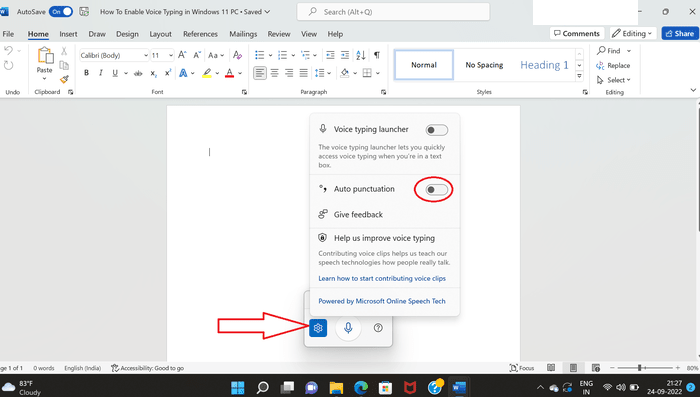Collapse the ribbon with chevron
The image size is (700, 397).
click(x=693, y=90)
